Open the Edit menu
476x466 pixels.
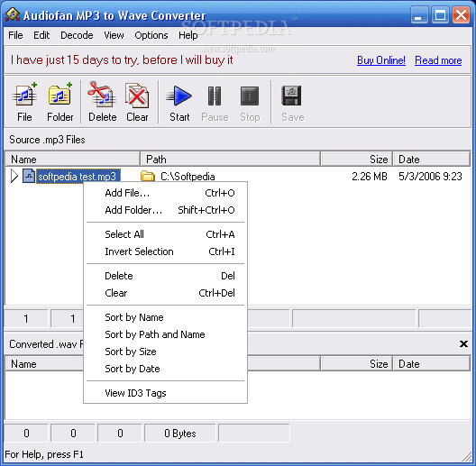click(x=41, y=35)
